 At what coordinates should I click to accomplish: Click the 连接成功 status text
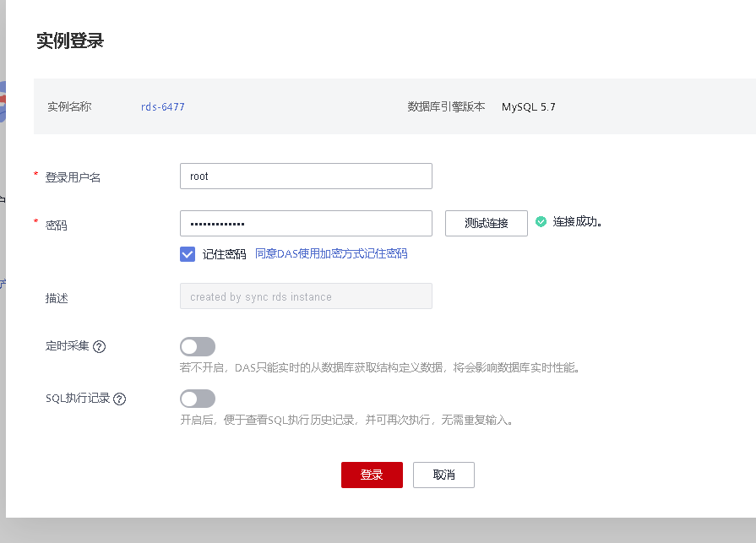[x=577, y=221]
